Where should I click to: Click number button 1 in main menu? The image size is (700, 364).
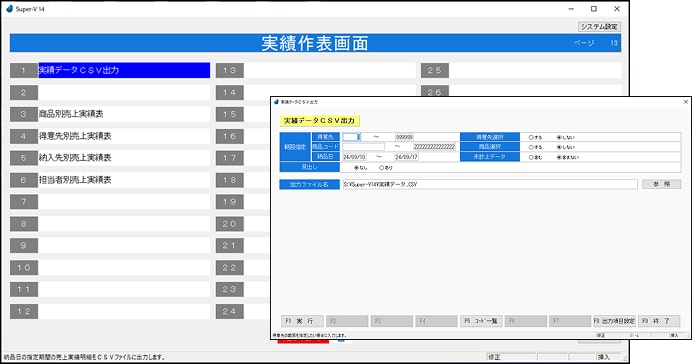pos(24,70)
